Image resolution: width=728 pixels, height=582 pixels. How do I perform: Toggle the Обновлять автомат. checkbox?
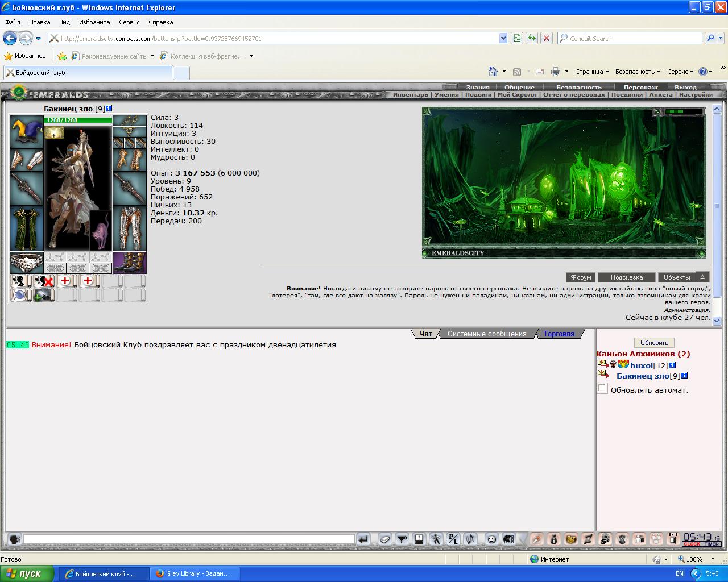click(602, 389)
